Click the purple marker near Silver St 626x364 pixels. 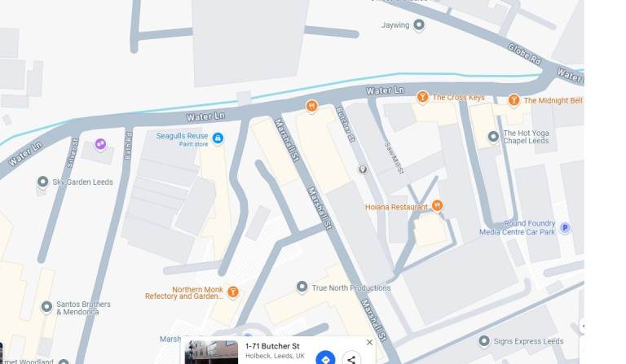[100, 144]
